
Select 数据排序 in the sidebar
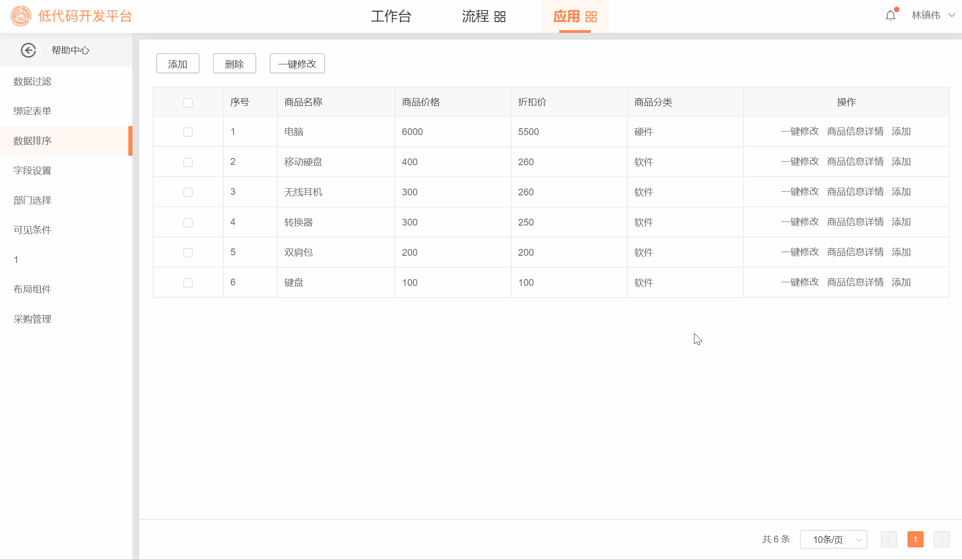[66, 141]
